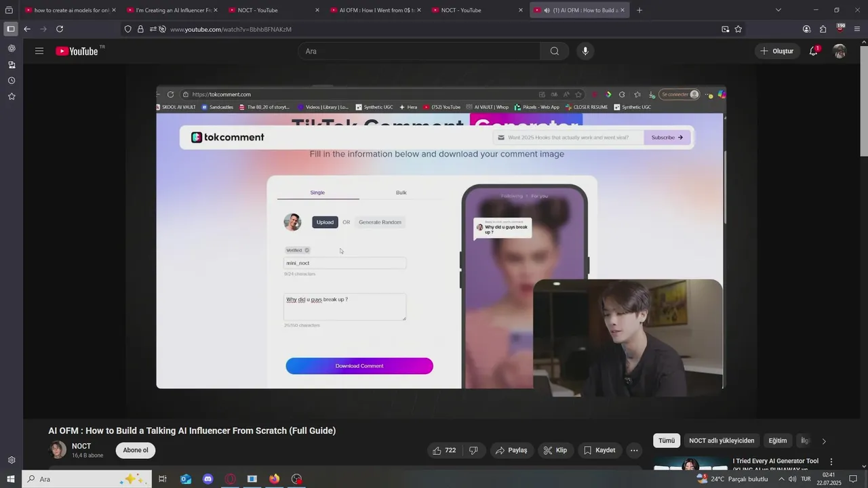Open more actions three-dot menu
868x488 pixels.
click(x=634, y=450)
